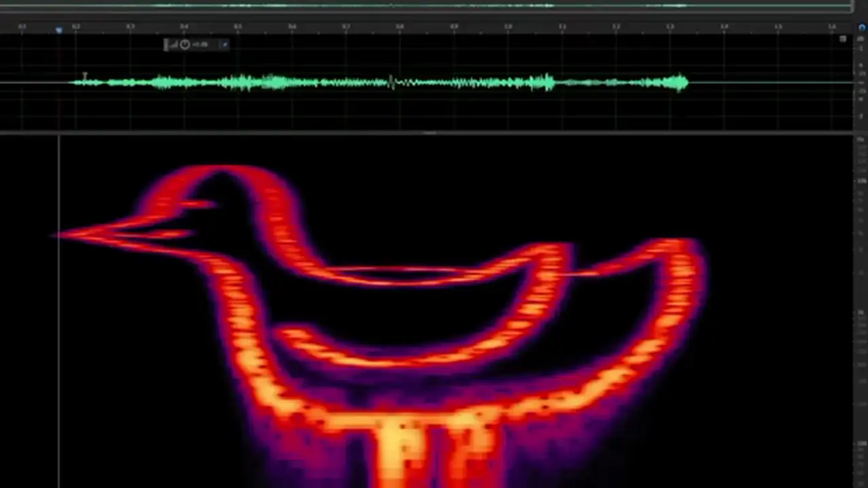Viewport: 868px width, 488px height.
Task: Pin the floating HUD with its pin button
Action: 224,45
